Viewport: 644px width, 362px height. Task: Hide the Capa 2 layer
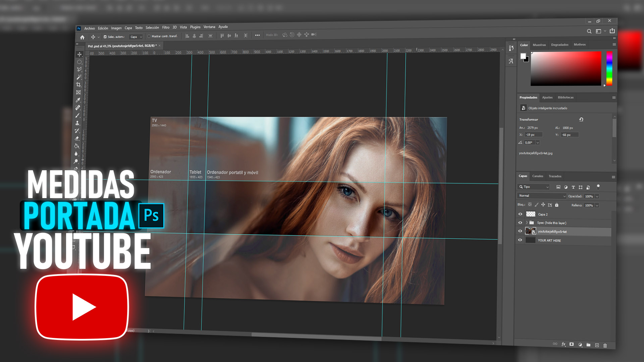pos(520,214)
